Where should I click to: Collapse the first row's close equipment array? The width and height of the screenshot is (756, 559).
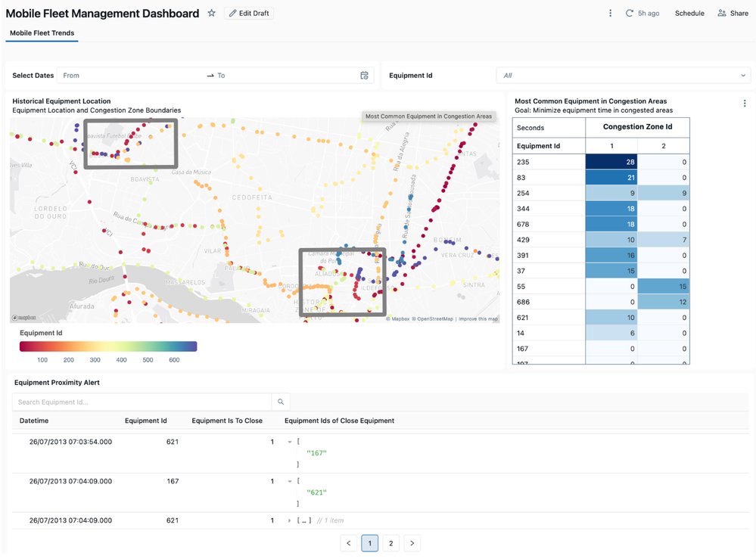coord(290,442)
